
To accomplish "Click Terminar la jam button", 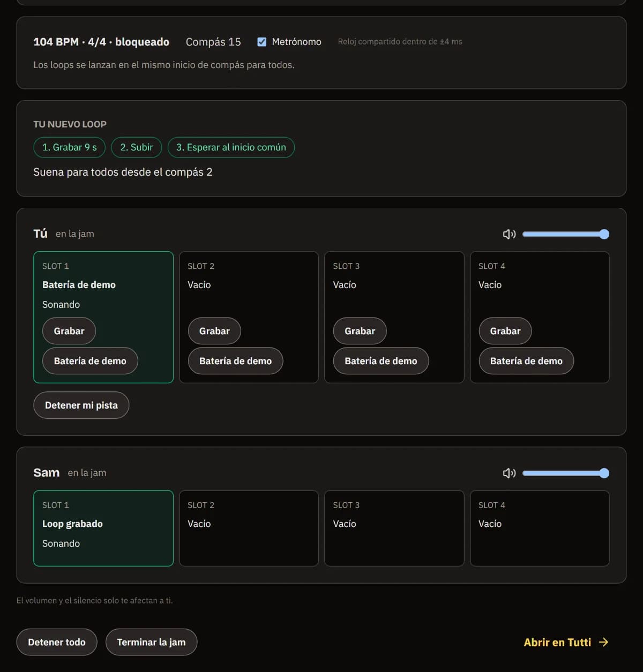I will click(151, 642).
